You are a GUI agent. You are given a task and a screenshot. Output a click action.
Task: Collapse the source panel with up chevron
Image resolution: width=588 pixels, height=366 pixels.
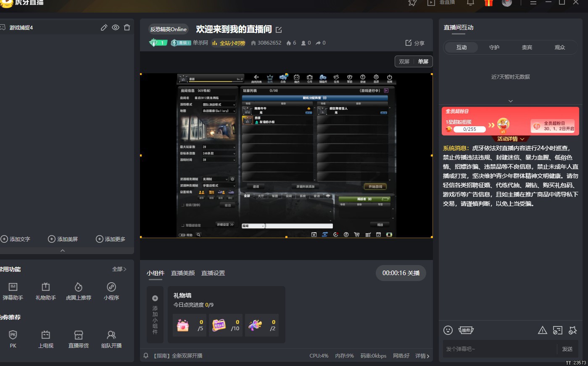pos(63,250)
